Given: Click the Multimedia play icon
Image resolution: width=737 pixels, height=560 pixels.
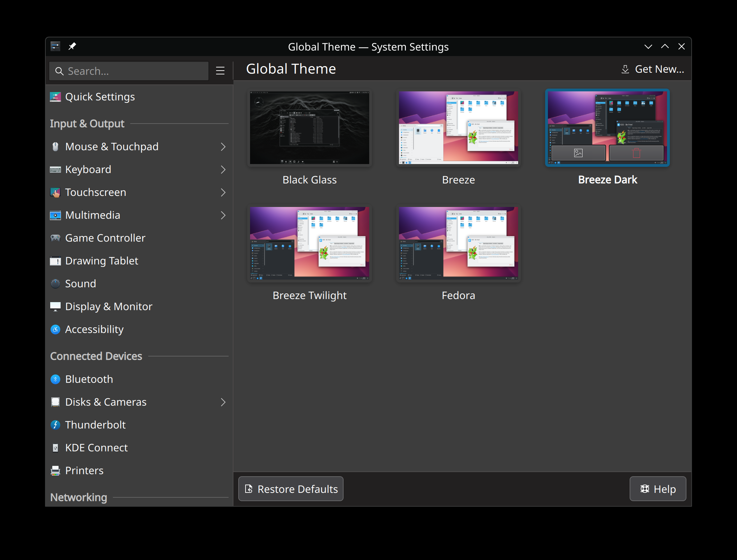Looking at the screenshot, I should pyautogui.click(x=55, y=215).
